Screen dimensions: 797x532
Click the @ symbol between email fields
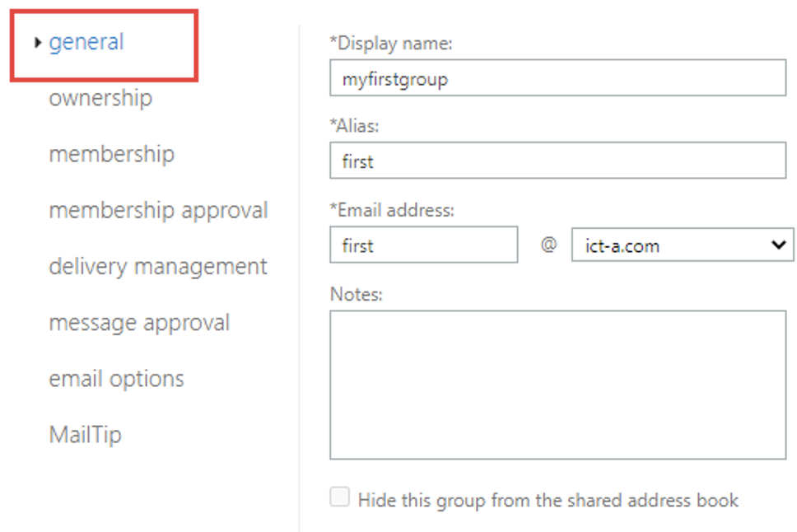point(548,245)
